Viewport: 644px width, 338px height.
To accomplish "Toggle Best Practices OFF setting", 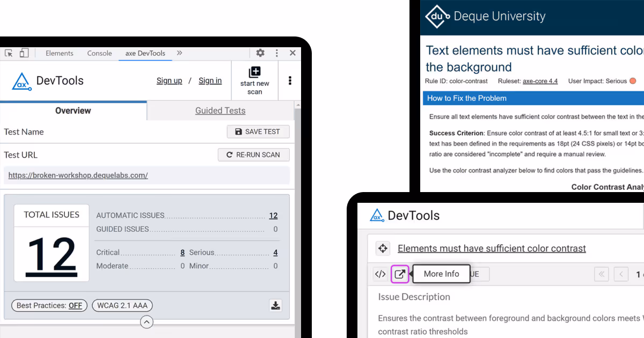I will click(49, 305).
